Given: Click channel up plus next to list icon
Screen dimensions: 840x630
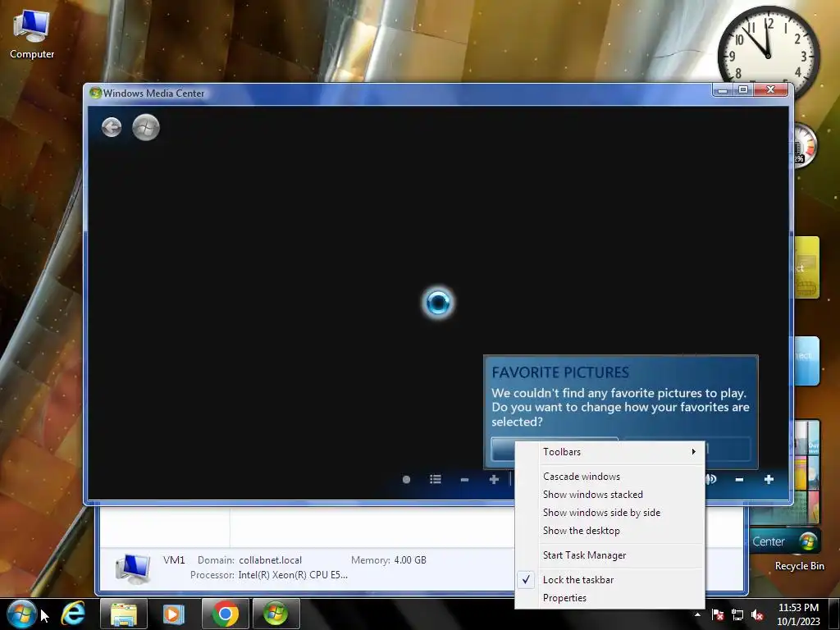Looking at the screenshot, I should coord(494,479).
